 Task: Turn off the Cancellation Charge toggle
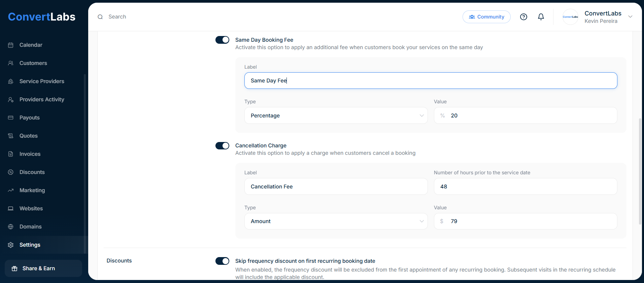pos(222,146)
